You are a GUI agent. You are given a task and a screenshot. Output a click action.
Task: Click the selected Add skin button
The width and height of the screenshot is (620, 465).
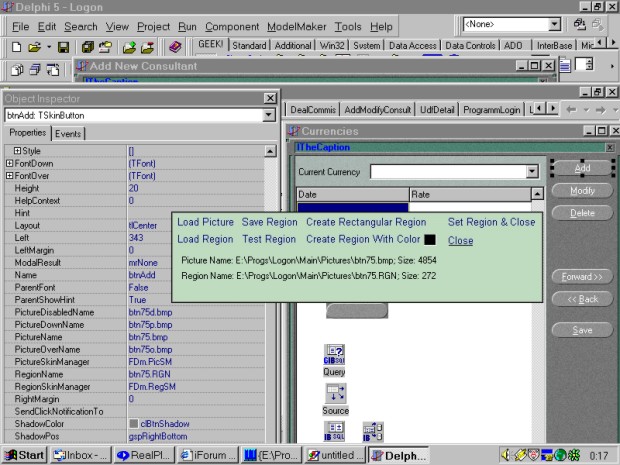coord(582,168)
